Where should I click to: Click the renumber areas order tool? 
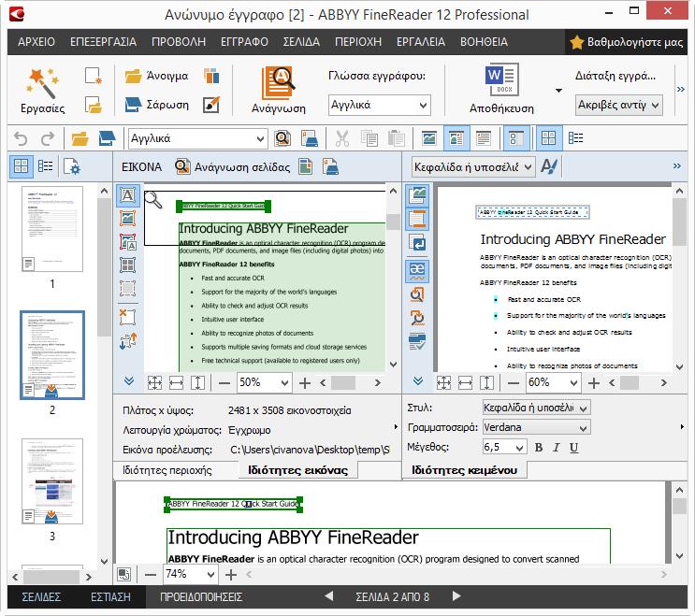pyautogui.click(x=127, y=340)
